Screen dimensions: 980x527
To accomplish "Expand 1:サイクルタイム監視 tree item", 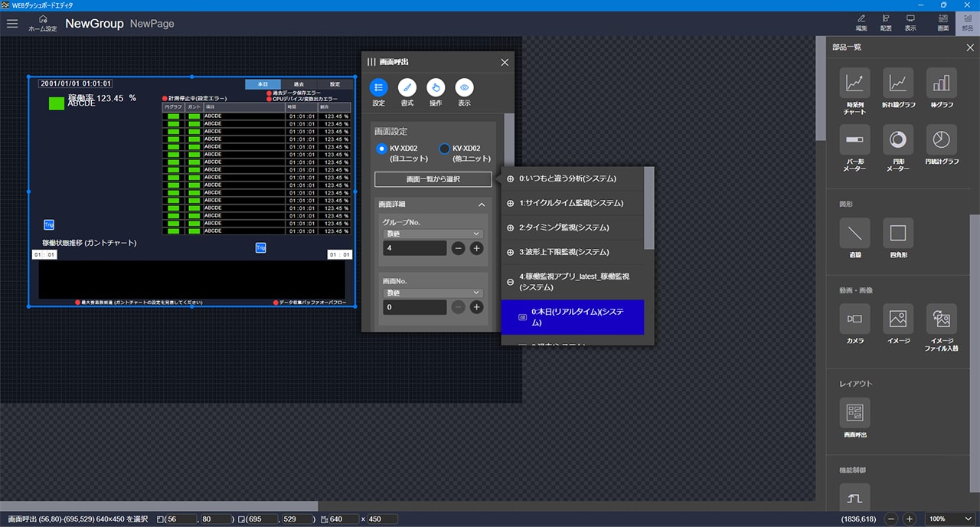I will pyautogui.click(x=511, y=204).
